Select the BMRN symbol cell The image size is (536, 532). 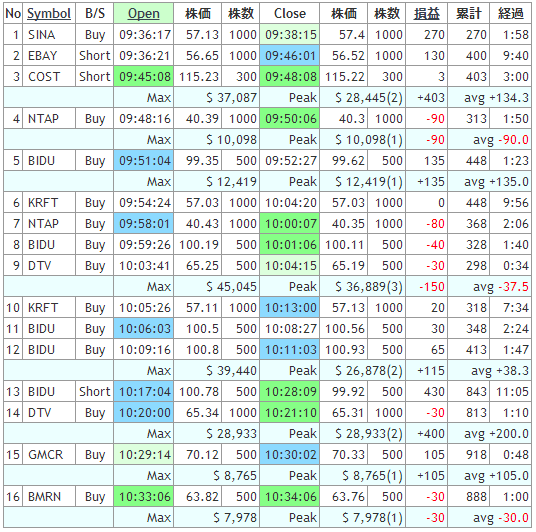click(49, 496)
